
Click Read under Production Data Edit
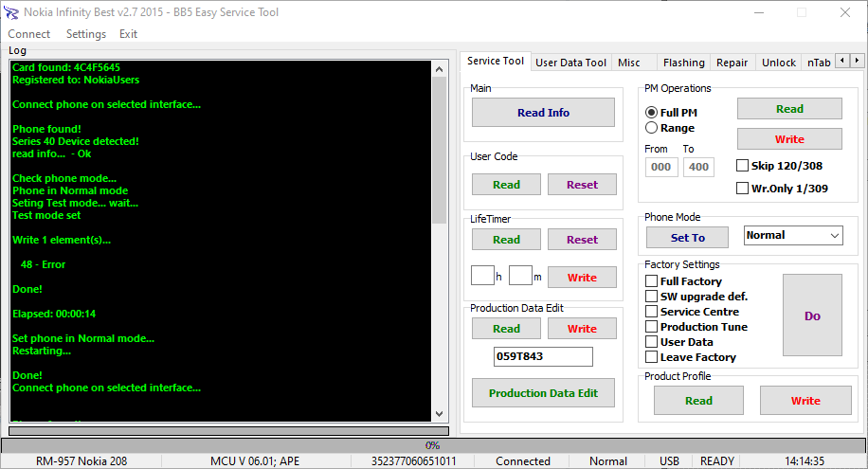coord(506,329)
